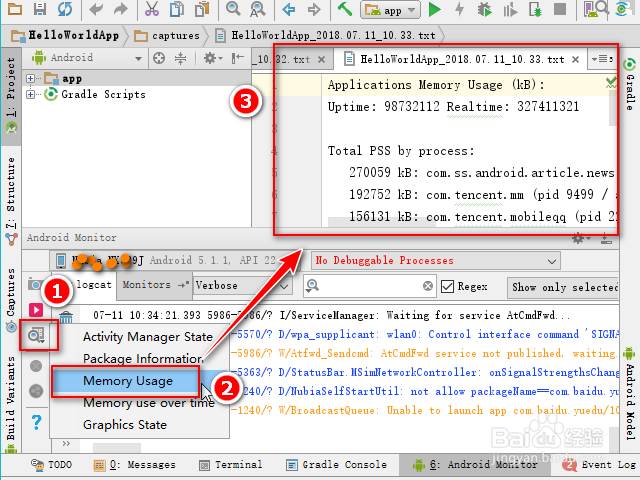Collapse all in the project panel
The width and height of the screenshot is (640, 480).
pos(180,58)
